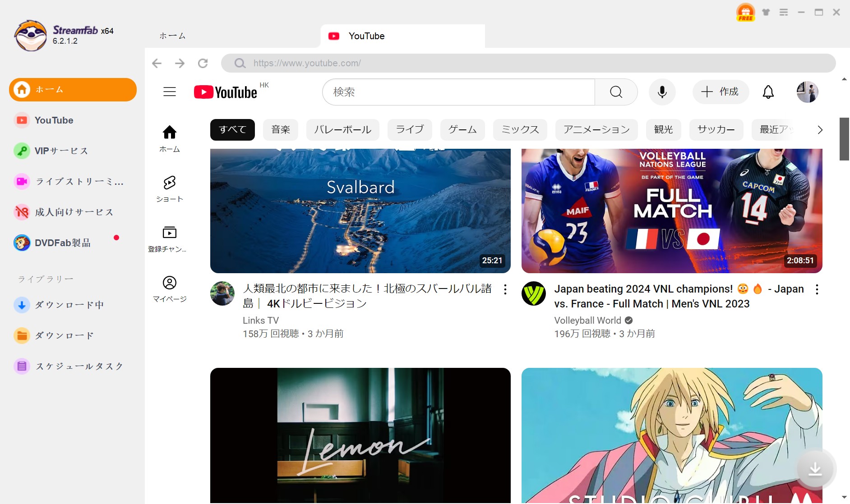Open Japan vs France Full Match thumbnail
Viewport: 850px width, 504px height.
pyautogui.click(x=672, y=211)
